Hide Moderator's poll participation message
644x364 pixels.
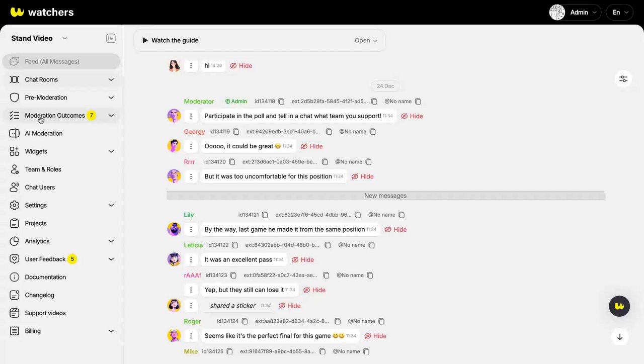coord(412,116)
